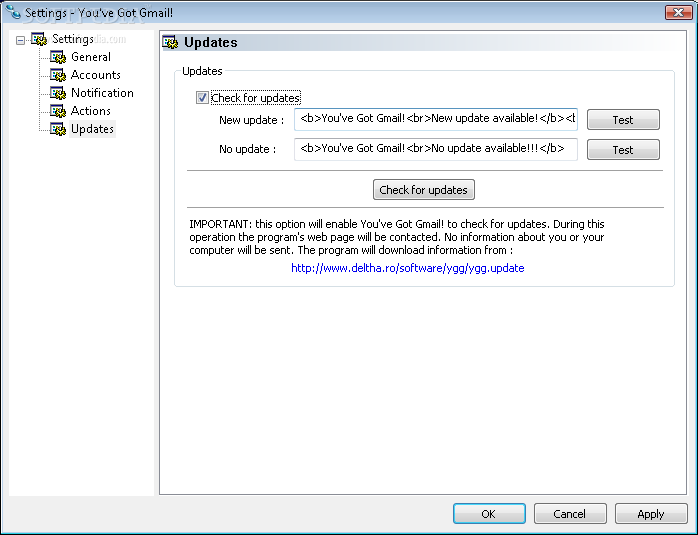The image size is (698, 535).
Task: Select the Updates tree item
Action: pyautogui.click(x=92, y=129)
